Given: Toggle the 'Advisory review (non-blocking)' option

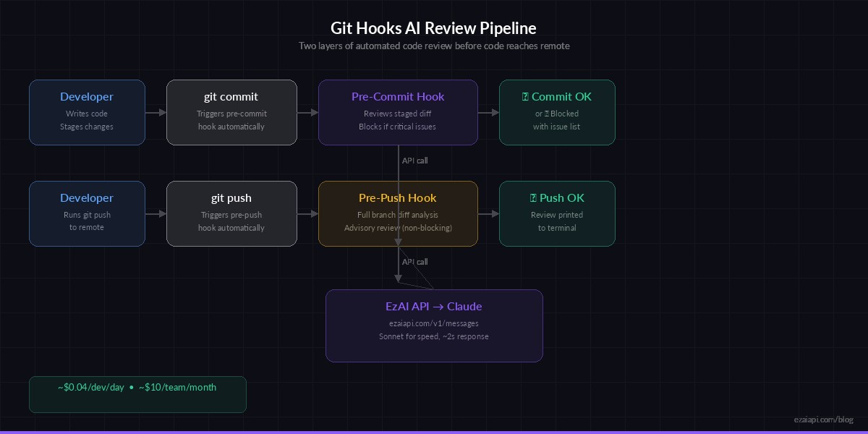Looking at the screenshot, I should pos(398,228).
